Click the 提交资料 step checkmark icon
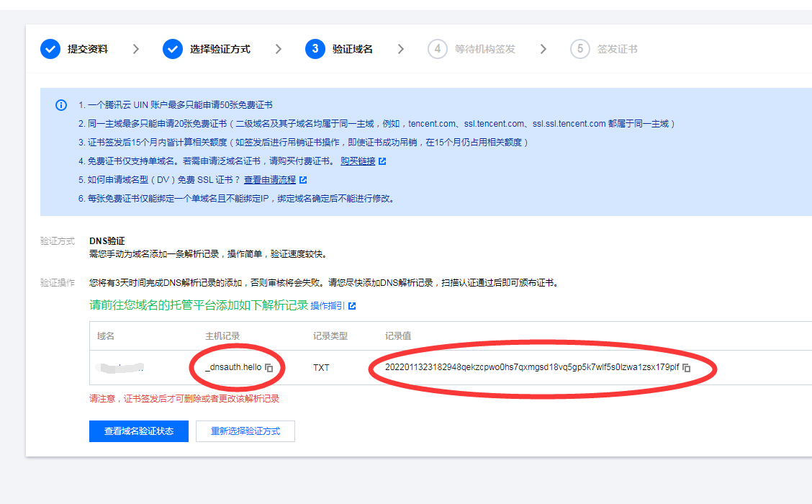 (x=50, y=49)
